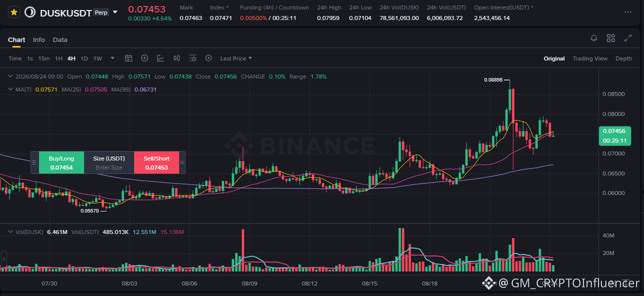The height and width of the screenshot is (296, 644).
Task: Collapse the OHLC date info row chevron
Action: (11, 76)
